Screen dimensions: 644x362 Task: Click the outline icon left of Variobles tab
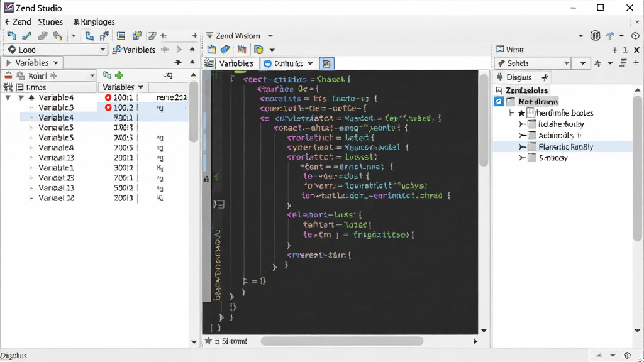tap(209, 63)
